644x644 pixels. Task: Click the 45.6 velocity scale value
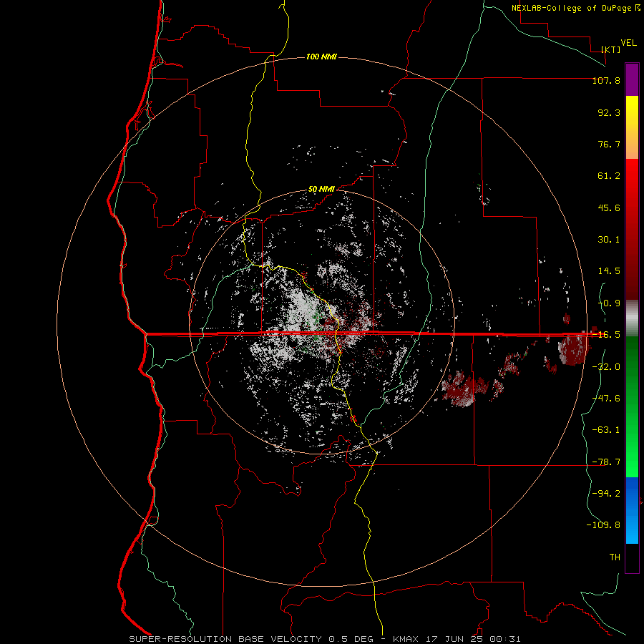[x=609, y=208]
